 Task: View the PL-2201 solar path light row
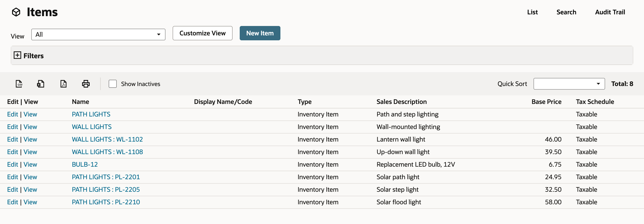30,177
